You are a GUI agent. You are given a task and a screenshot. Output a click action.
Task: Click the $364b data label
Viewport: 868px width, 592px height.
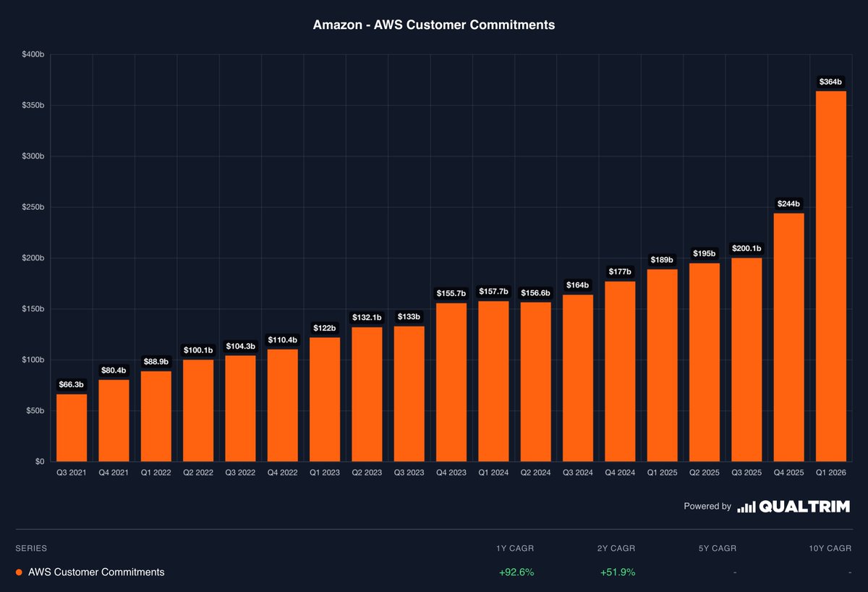(830, 83)
